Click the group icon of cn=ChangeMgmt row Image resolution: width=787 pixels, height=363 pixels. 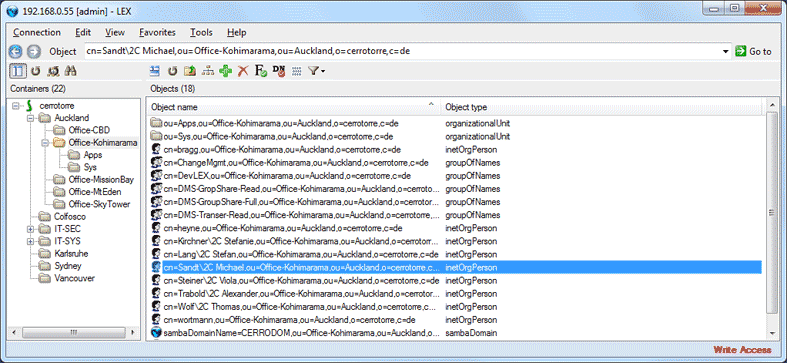point(156,162)
